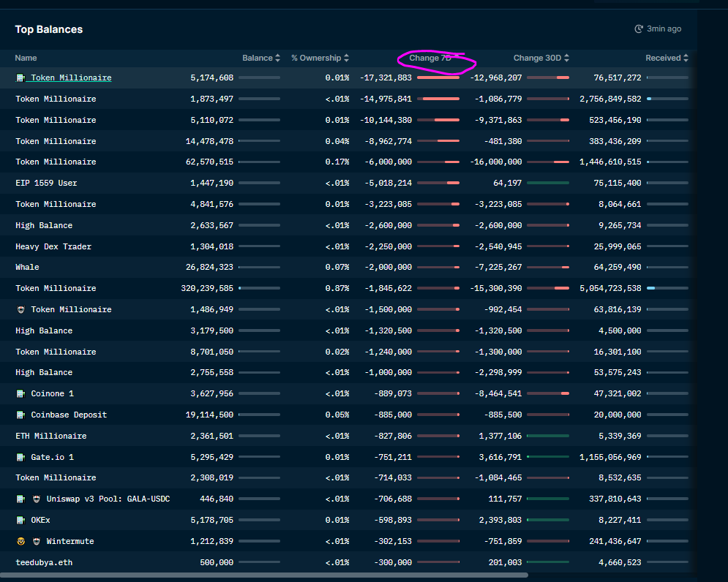
Task: Click the 3min ago refresh label
Action: [x=664, y=29]
